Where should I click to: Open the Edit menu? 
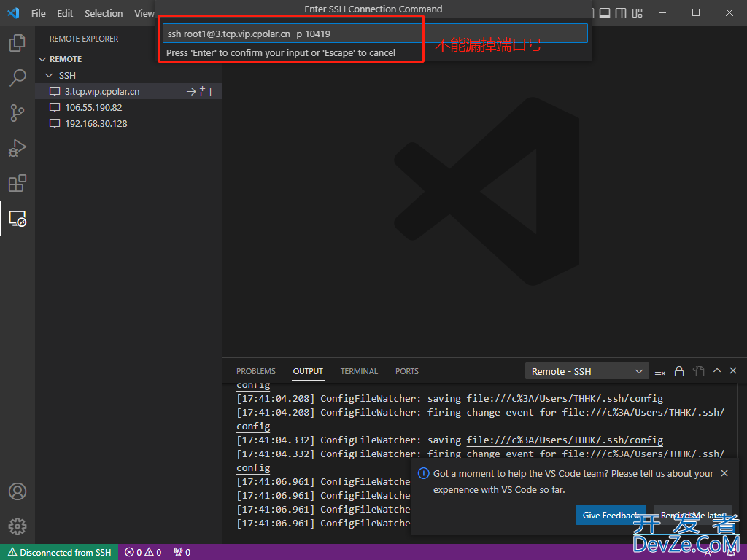[x=65, y=13]
